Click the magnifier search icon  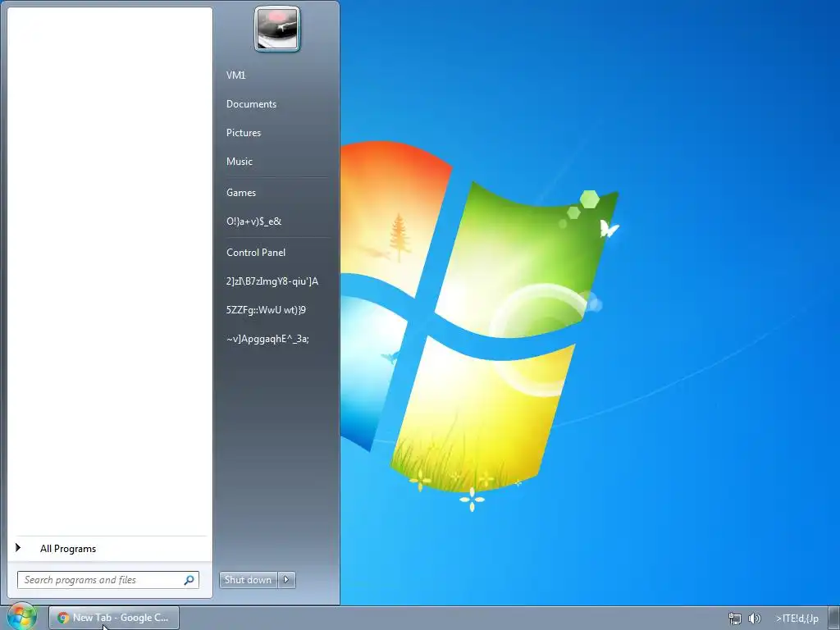click(189, 580)
